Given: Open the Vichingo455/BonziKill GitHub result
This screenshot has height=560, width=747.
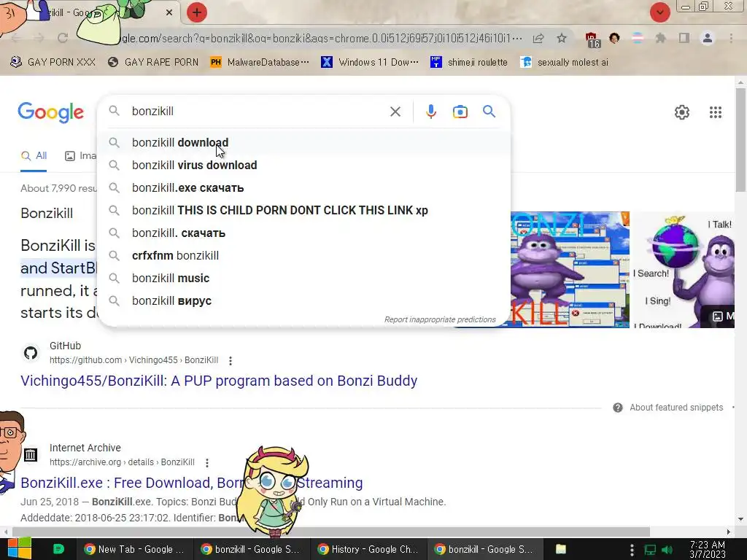Looking at the screenshot, I should pyautogui.click(x=219, y=381).
